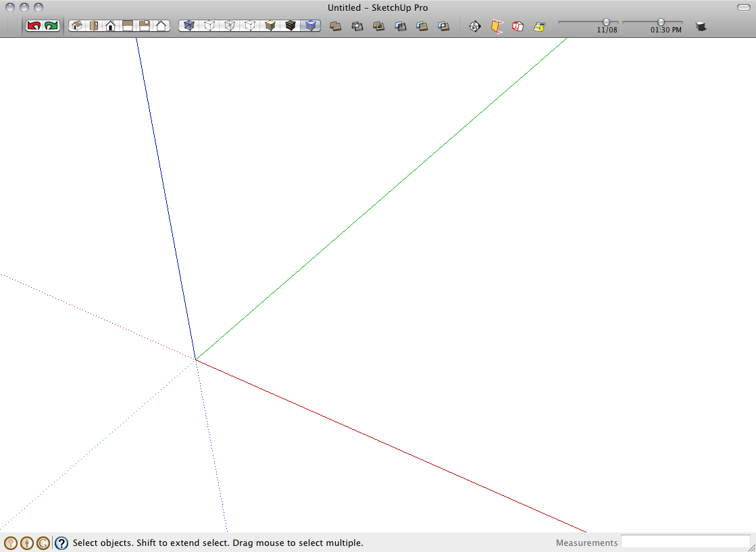
Task: Click the claim credit C status icon
Action: pyautogui.click(x=43, y=543)
